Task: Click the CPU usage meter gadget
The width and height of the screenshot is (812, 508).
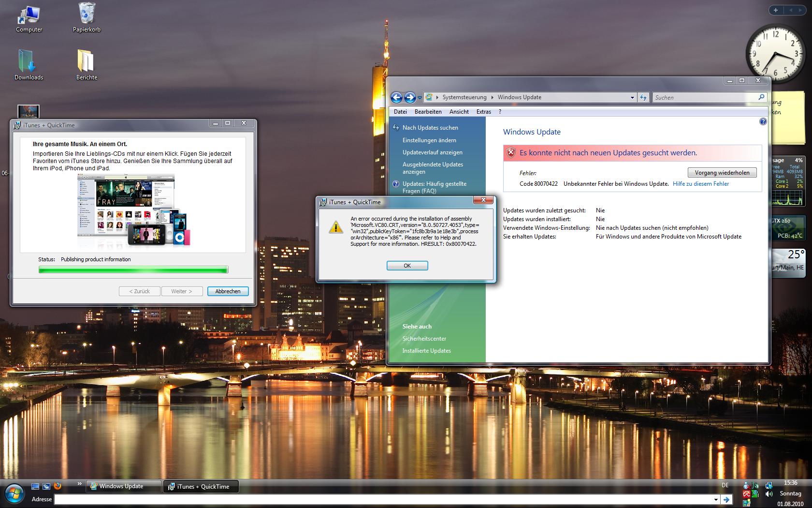Action: 789,181
